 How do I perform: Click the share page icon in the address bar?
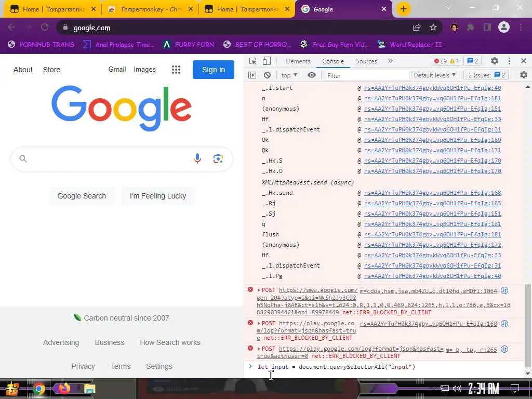click(417, 28)
